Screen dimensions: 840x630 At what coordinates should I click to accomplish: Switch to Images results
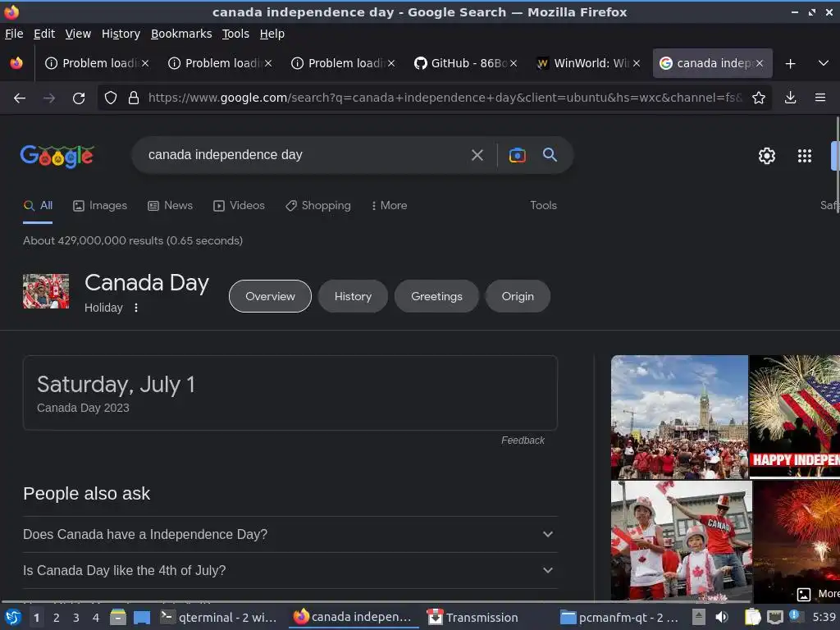(100, 206)
